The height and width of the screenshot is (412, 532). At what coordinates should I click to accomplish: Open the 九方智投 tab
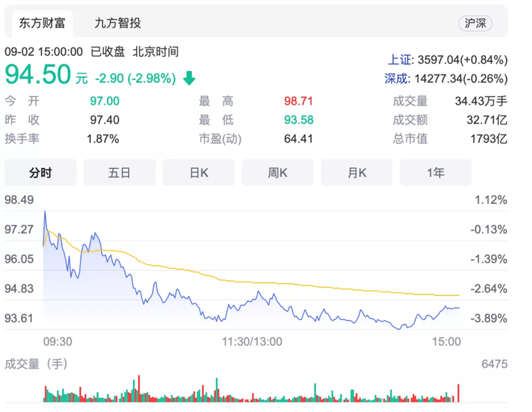click(x=118, y=24)
